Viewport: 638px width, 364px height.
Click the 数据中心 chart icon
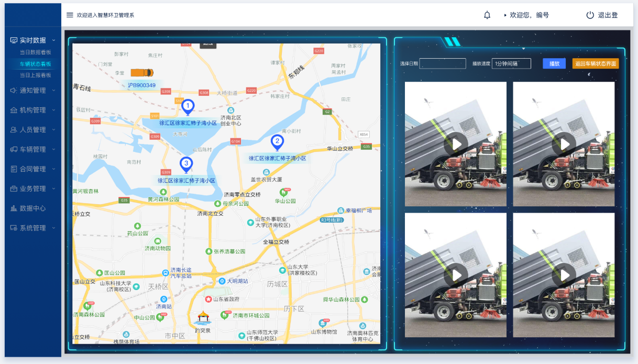[x=14, y=208]
